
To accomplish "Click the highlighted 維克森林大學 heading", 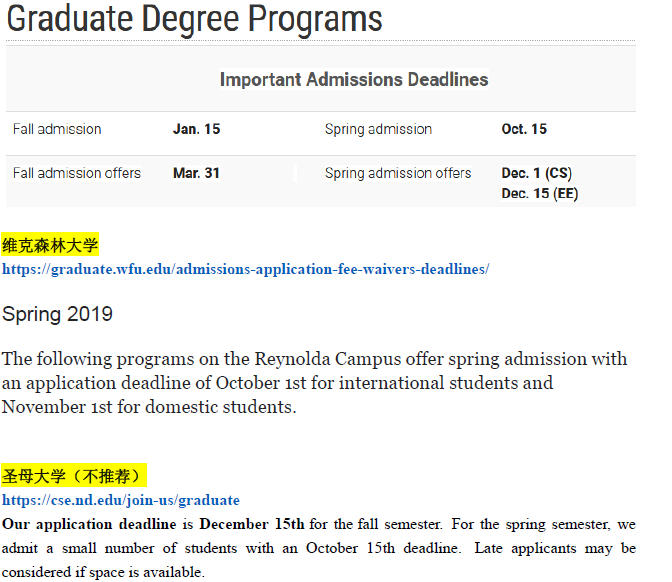I will coord(50,246).
